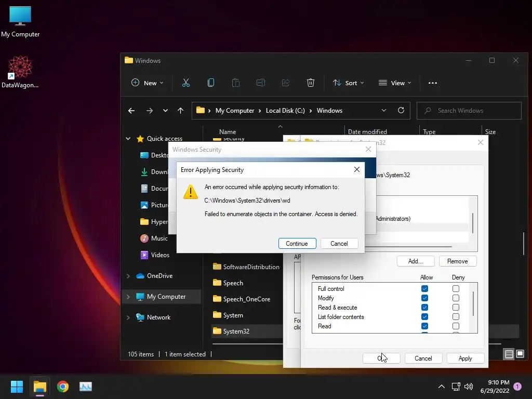
Task: Open File Explorer from taskbar
Action: point(39,387)
